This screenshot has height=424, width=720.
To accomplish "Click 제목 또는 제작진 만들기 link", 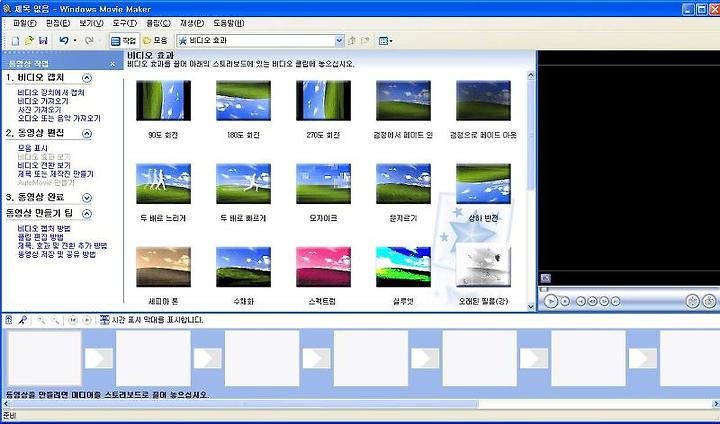I will [56, 174].
